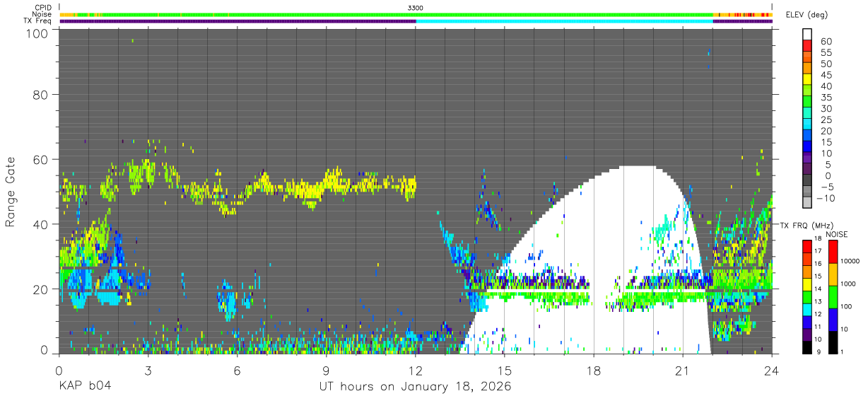
Task: Click x-axis tick label 21
Action: pos(683,370)
